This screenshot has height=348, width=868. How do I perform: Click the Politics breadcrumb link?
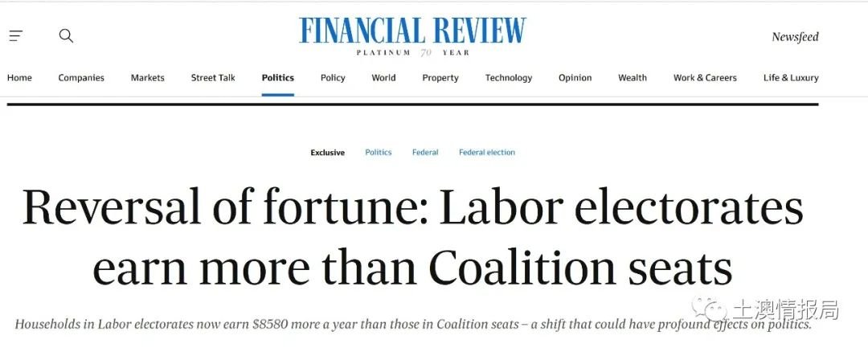[379, 152]
